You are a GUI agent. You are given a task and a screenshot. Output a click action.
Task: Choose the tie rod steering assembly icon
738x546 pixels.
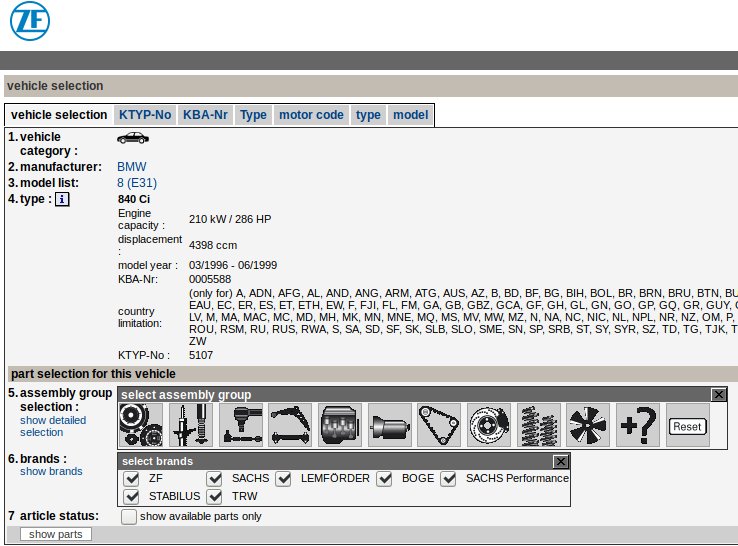[x=241, y=426]
